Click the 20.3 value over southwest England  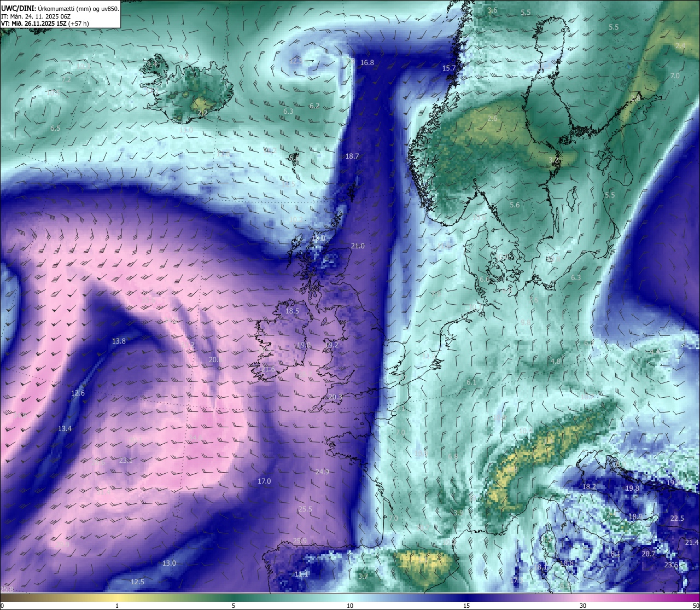(x=335, y=397)
